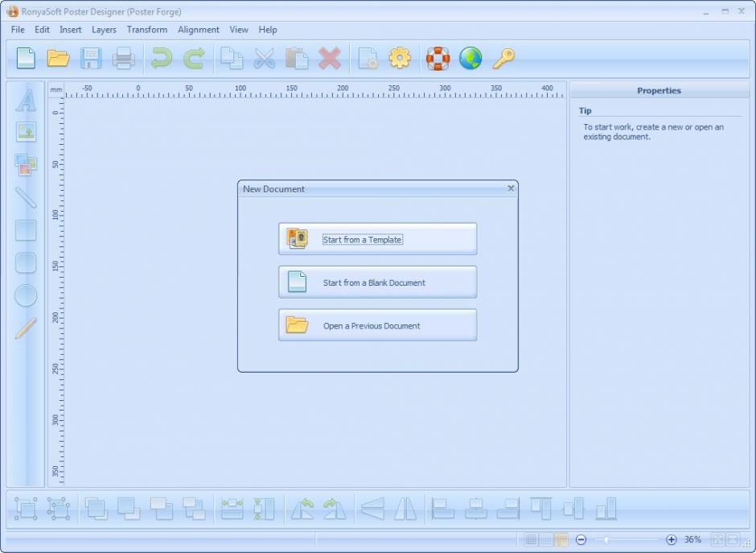Click the flip horizontal mirrored triangles icon

[405, 509]
